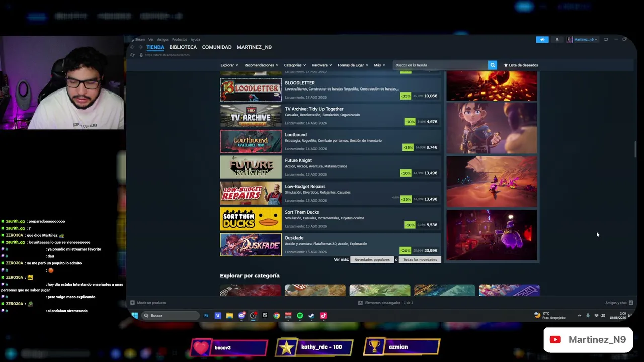Open the volume tray icon

(x=603, y=316)
